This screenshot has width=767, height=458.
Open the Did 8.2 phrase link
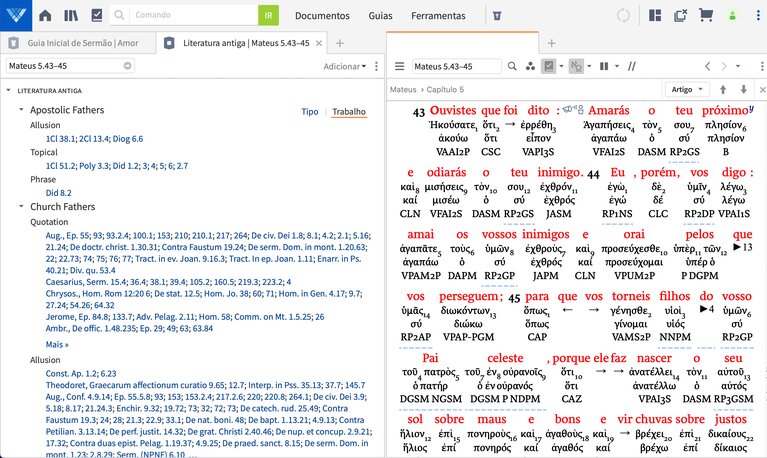pyautogui.click(x=58, y=193)
